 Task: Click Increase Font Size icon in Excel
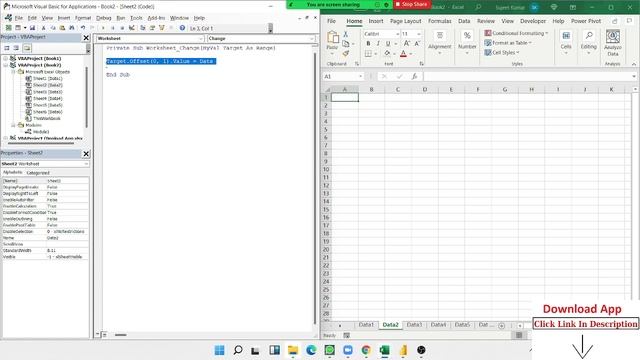pos(407,43)
